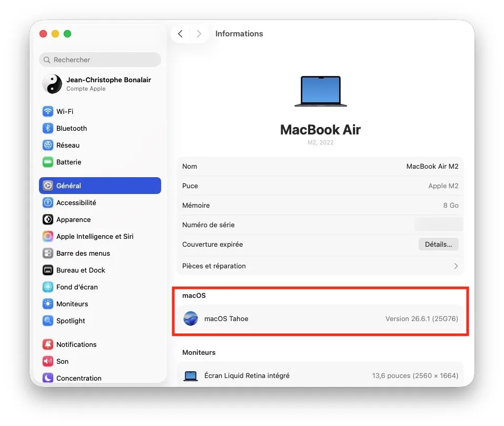Click the Général gear icon
This screenshot has height=426, width=504.
[48, 186]
